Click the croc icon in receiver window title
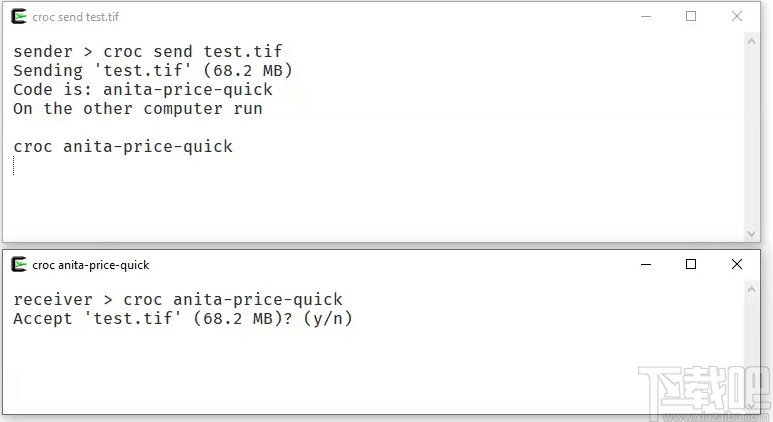 [18, 265]
